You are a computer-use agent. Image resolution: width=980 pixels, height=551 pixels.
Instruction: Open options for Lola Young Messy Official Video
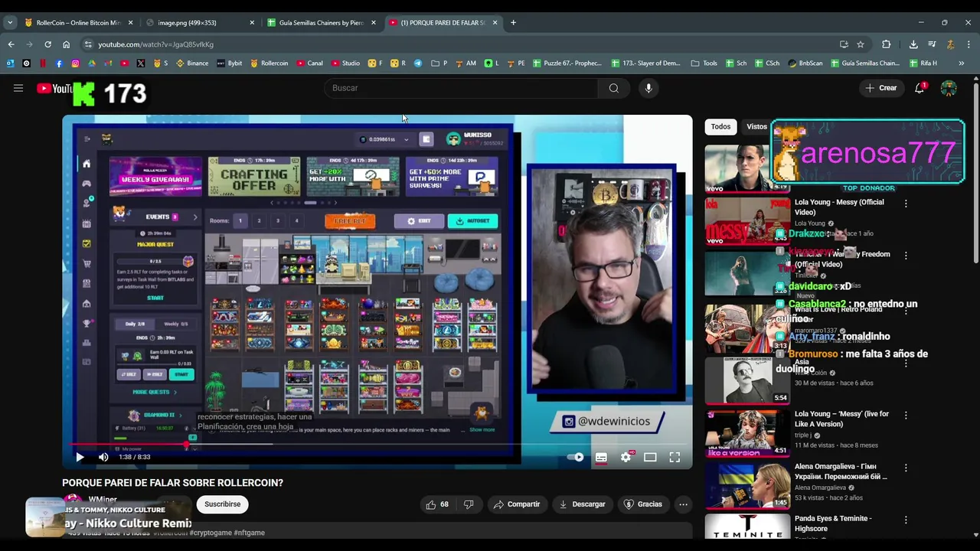906,204
